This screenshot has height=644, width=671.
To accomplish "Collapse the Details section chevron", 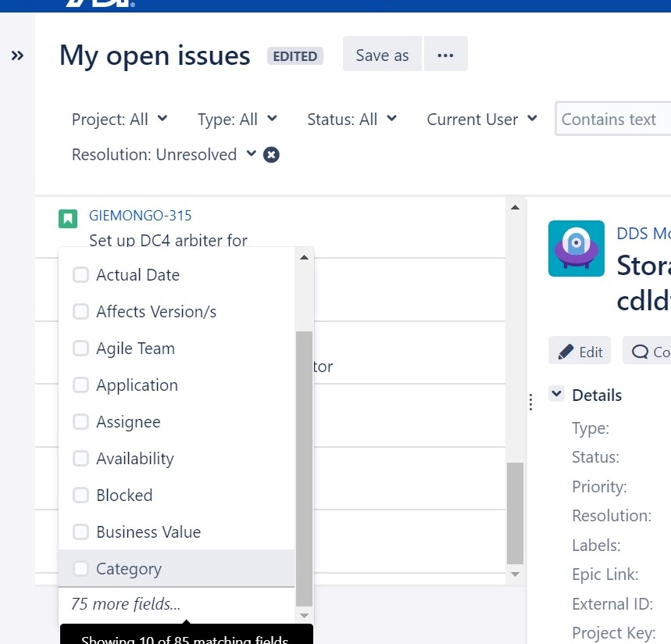I will coord(555,394).
